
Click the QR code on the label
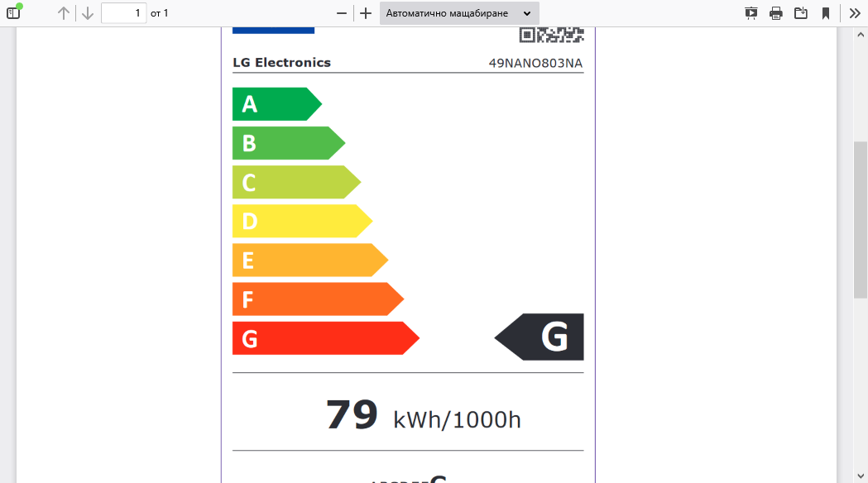coord(551,35)
